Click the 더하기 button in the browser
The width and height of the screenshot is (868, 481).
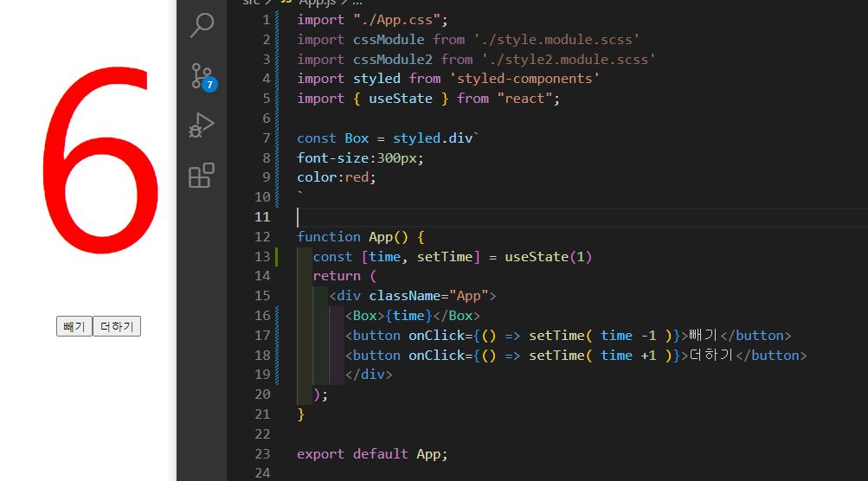point(117,326)
